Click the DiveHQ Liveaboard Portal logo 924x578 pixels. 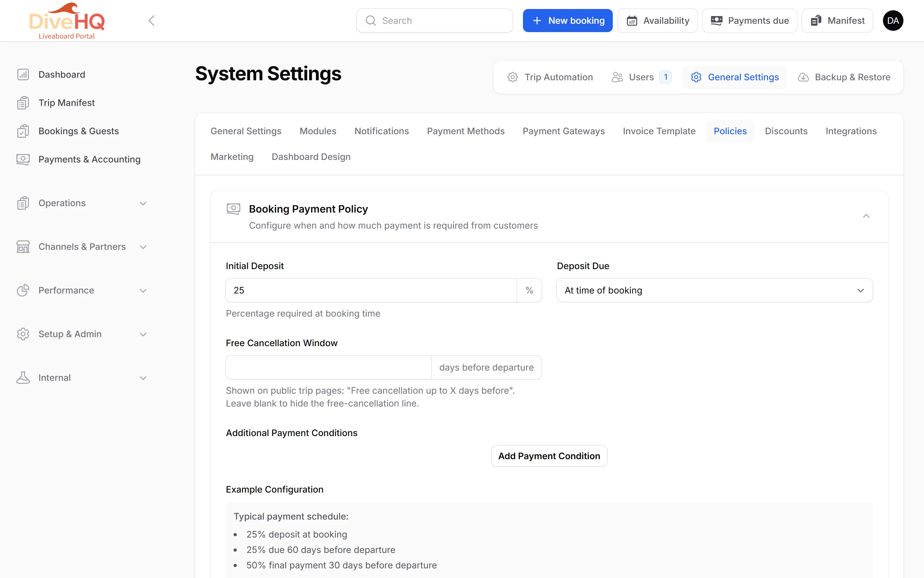click(x=67, y=21)
